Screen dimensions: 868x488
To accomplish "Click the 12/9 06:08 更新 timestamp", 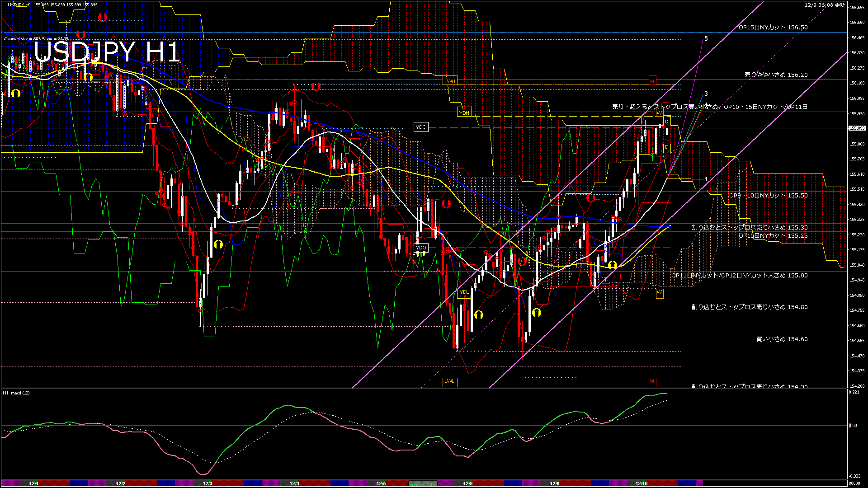I will (824, 5).
